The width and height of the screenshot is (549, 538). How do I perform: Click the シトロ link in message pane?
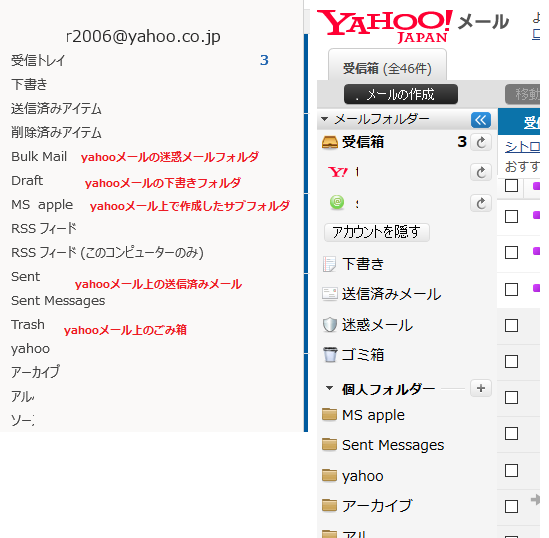coord(522,147)
